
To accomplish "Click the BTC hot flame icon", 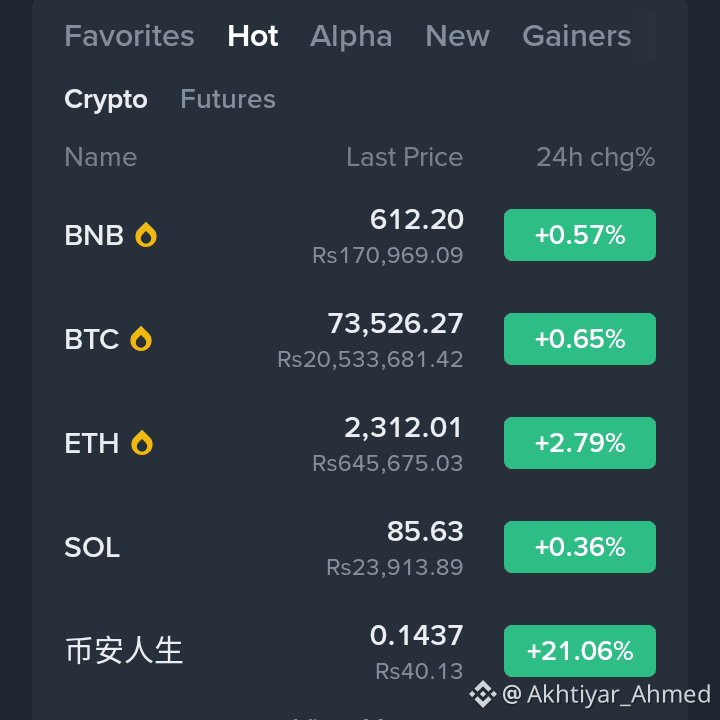I will (141, 339).
